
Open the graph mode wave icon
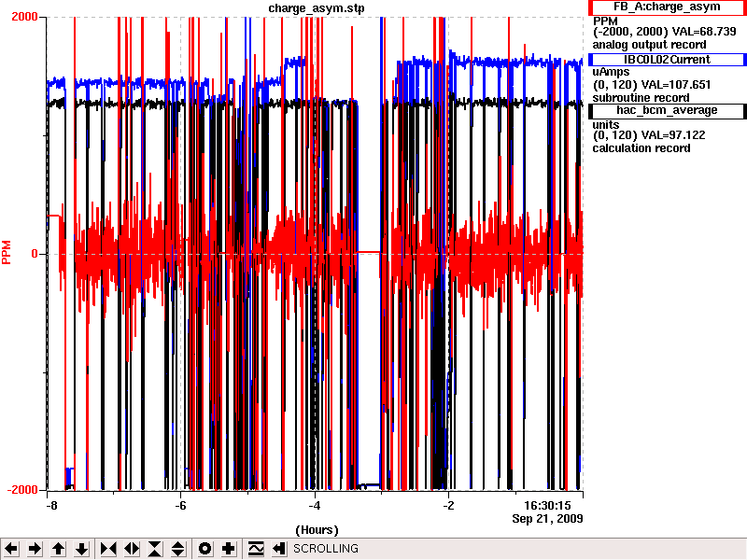255,549
